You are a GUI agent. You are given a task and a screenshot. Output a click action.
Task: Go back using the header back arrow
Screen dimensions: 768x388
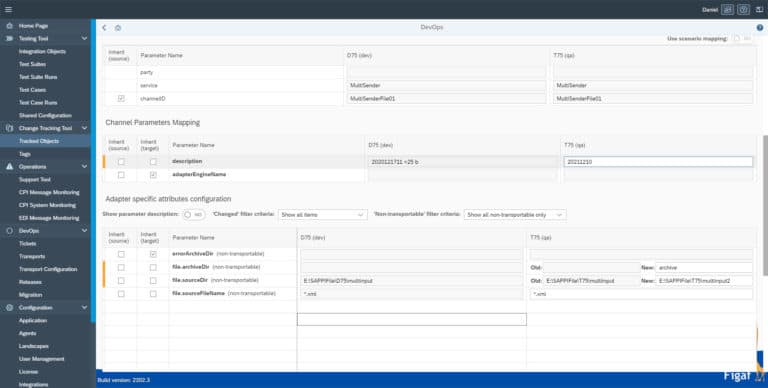104,28
